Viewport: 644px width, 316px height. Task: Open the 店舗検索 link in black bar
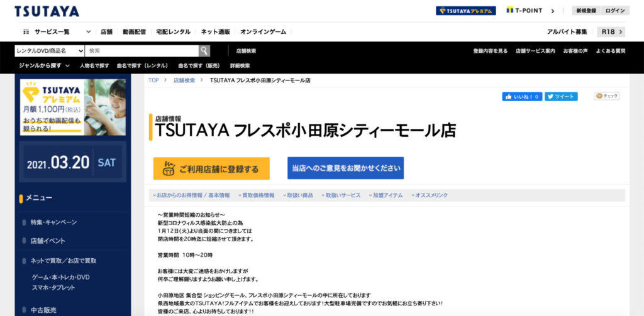coord(246,52)
